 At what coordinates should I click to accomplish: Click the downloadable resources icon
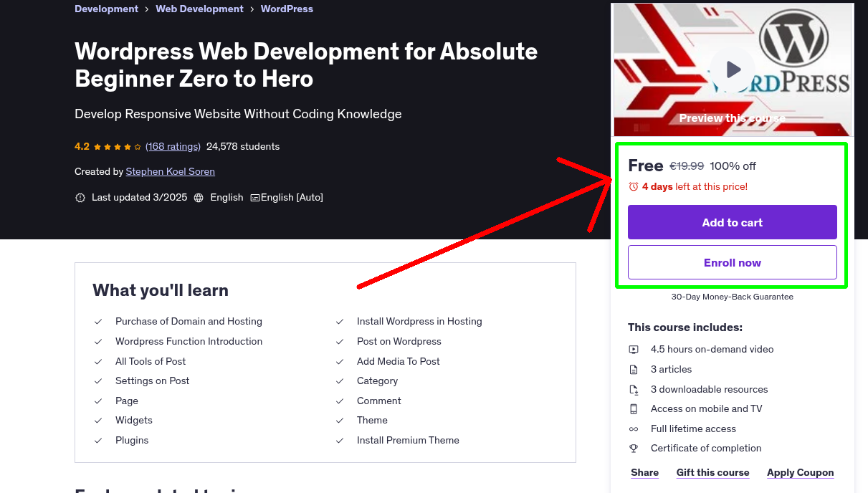pyautogui.click(x=634, y=390)
